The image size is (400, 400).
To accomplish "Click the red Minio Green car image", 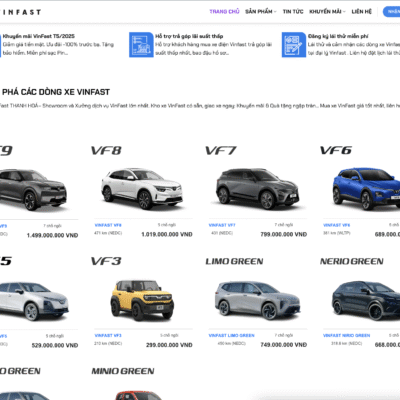I will coord(139,395).
